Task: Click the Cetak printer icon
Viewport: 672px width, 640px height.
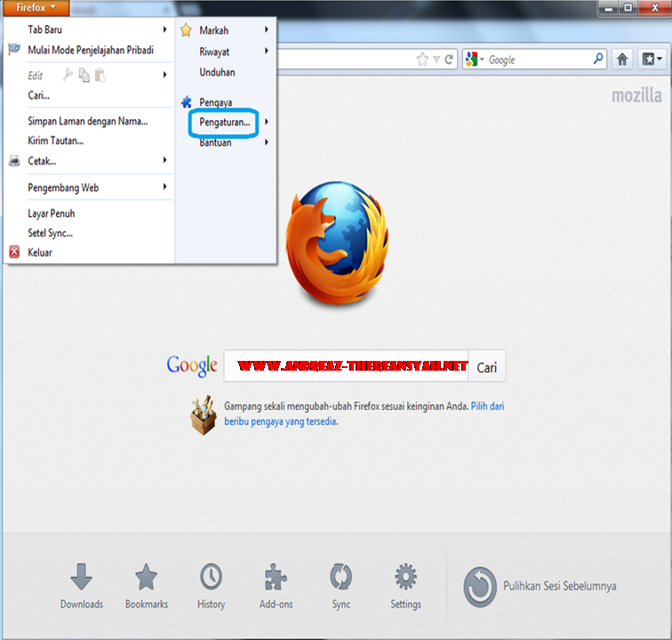Action: click(x=14, y=161)
